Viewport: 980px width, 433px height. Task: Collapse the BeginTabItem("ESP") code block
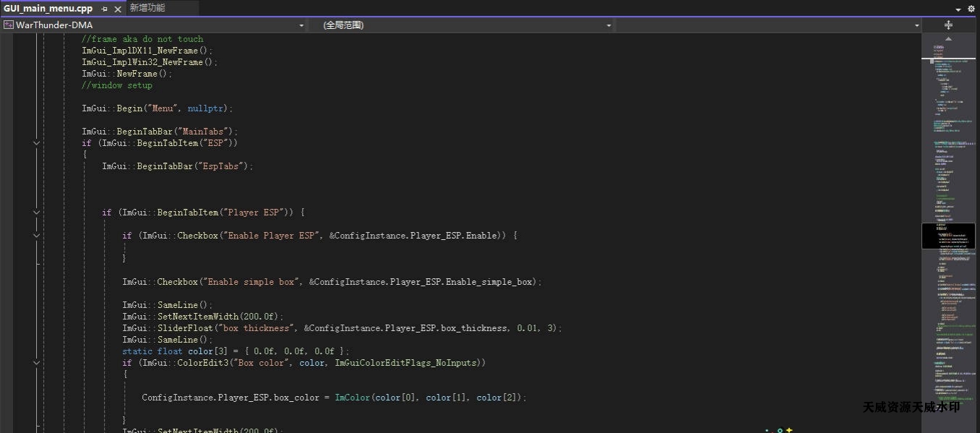[x=37, y=143]
